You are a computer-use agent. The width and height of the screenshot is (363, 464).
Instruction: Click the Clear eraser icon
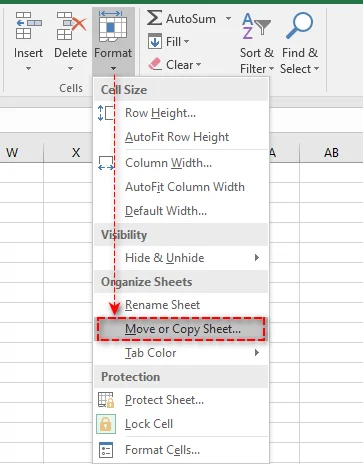155,64
